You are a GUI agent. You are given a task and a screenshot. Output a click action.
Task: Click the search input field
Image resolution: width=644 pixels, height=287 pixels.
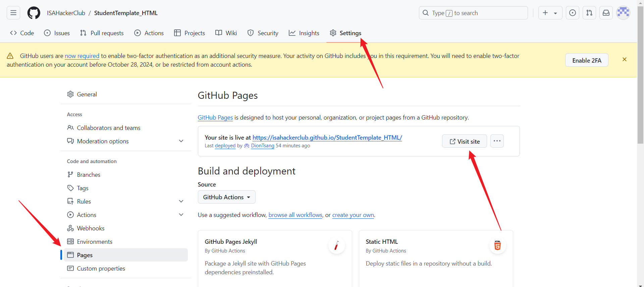473,13
